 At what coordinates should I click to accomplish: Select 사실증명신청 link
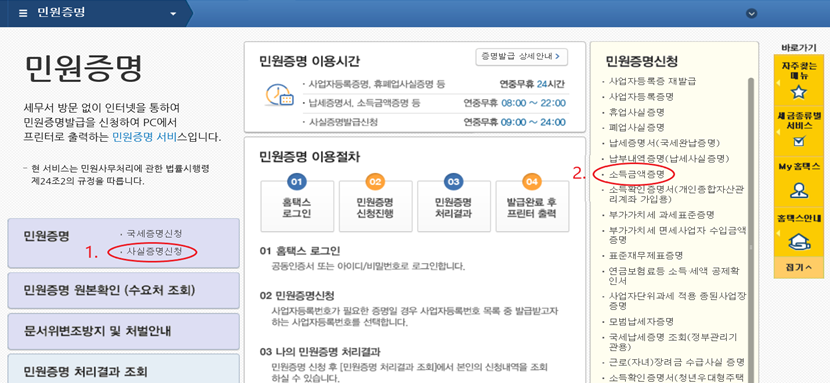coord(154,252)
